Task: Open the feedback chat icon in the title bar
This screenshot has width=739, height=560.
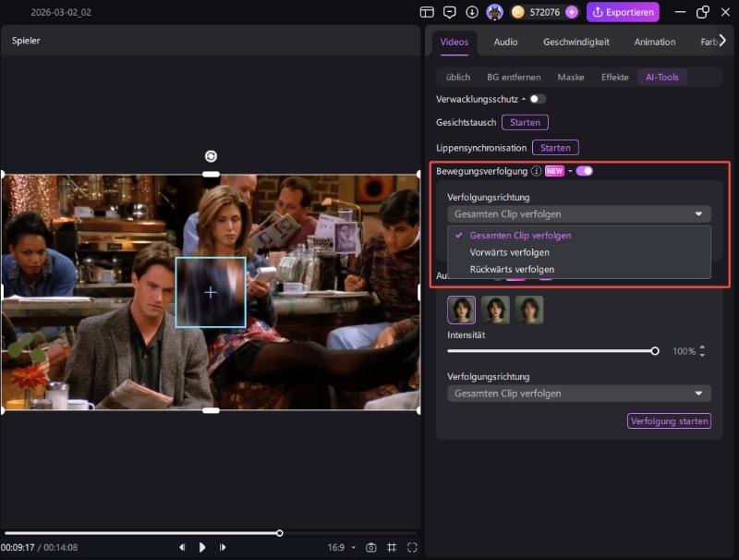Action: (x=450, y=12)
